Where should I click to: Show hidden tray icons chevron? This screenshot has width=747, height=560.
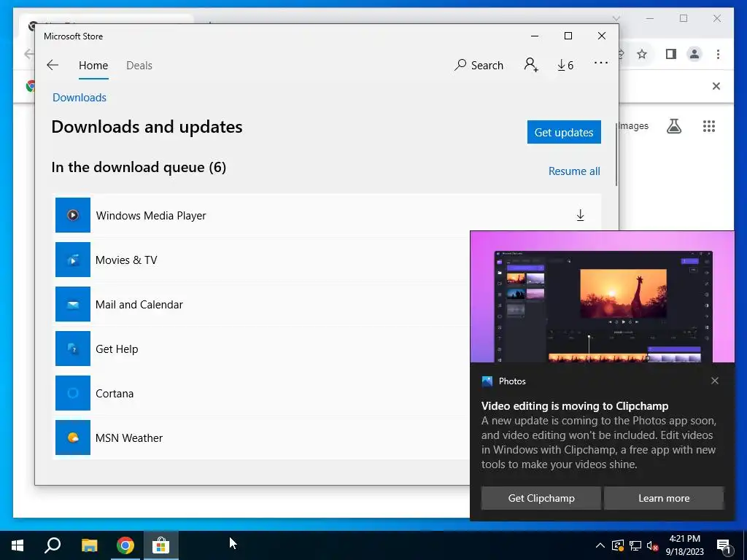click(x=600, y=545)
